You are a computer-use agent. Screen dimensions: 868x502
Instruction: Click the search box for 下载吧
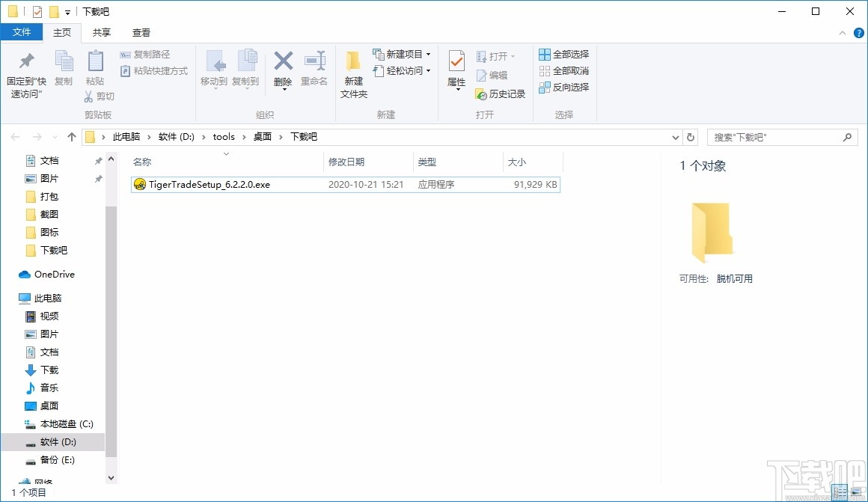[782, 137]
